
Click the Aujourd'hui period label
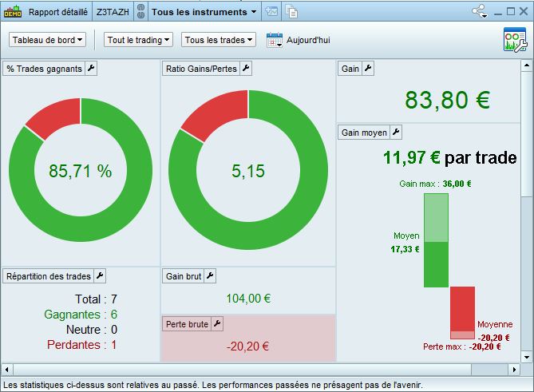pyautogui.click(x=308, y=40)
